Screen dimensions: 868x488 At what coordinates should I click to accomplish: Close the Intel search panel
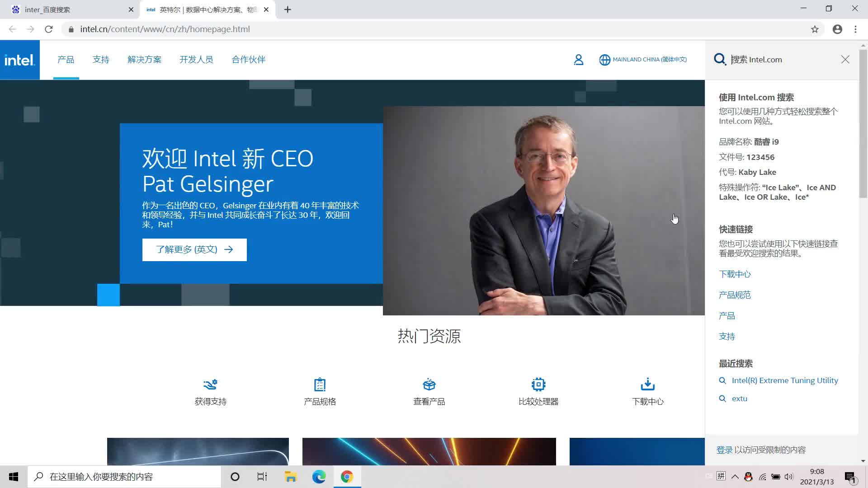[x=845, y=60]
